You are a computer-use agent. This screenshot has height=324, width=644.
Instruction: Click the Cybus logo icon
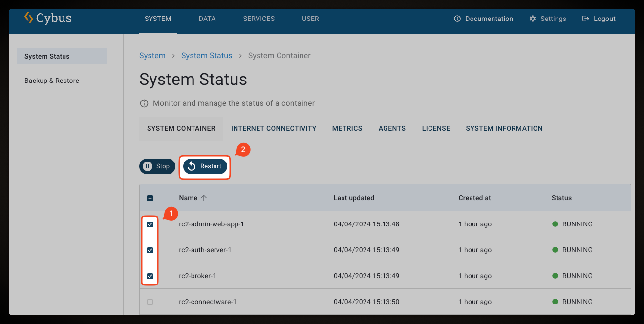(29, 19)
